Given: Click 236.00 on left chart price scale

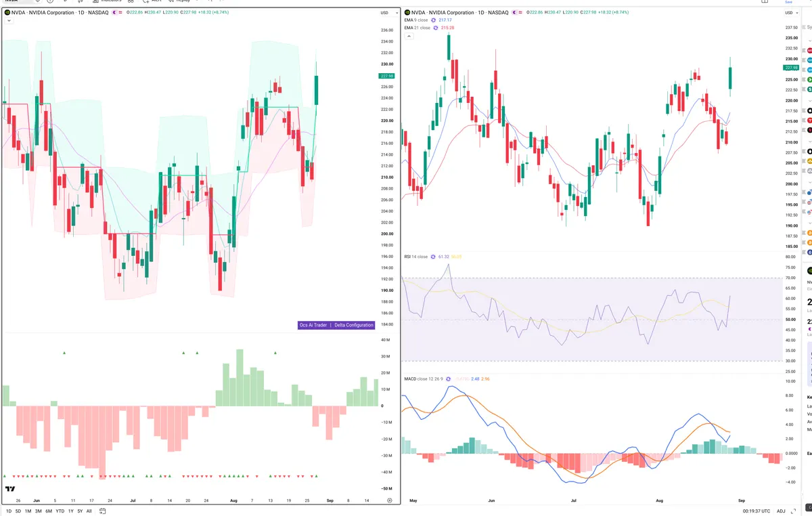Looking at the screenshot, I should [387, 30].
